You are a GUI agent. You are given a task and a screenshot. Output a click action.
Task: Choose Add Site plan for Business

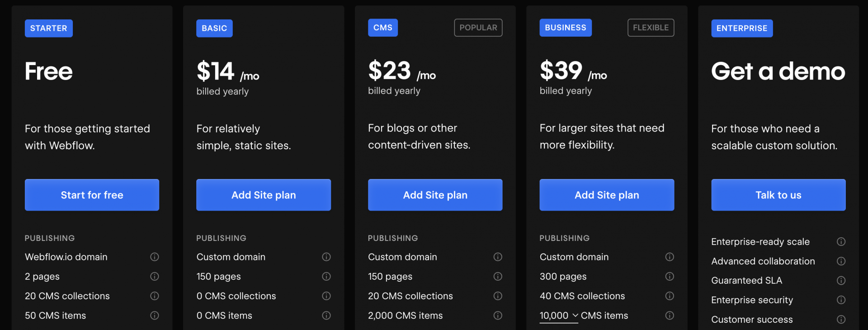[x=607, y=195]
